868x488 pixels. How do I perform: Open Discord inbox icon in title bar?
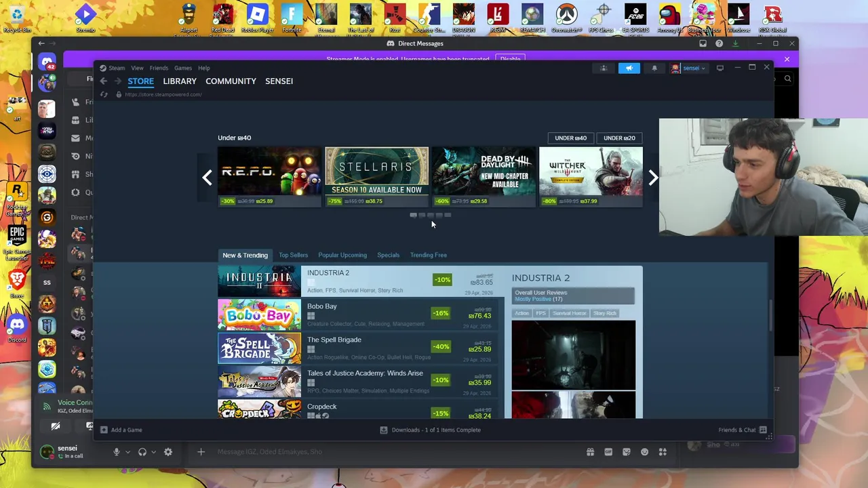(703, 43)
